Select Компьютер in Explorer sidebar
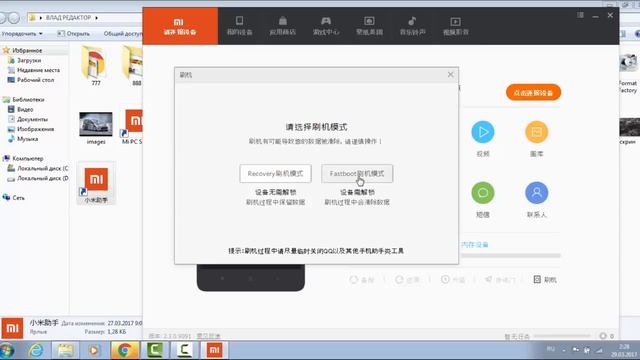The height and width of the screenshot is (360, 640). click(27, 158)
